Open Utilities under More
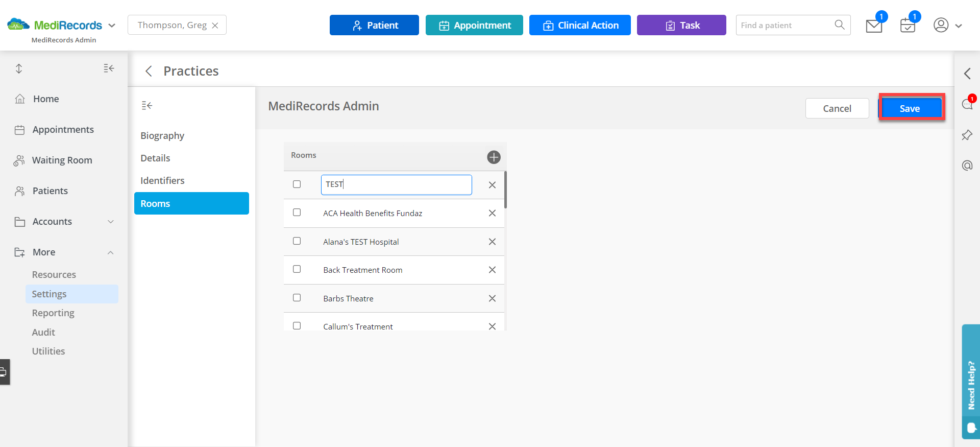The height and width of the screenshot is (447, 980). coord(48,351)
